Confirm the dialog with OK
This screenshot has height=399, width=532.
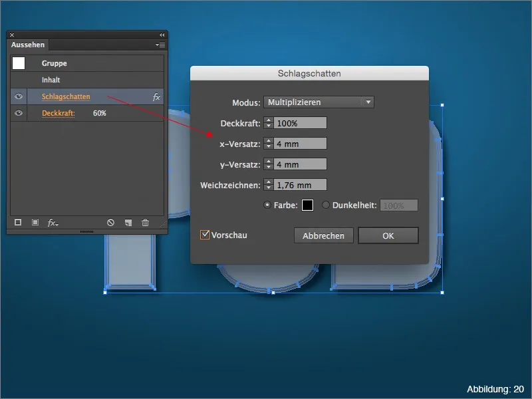tap(388, 235)
